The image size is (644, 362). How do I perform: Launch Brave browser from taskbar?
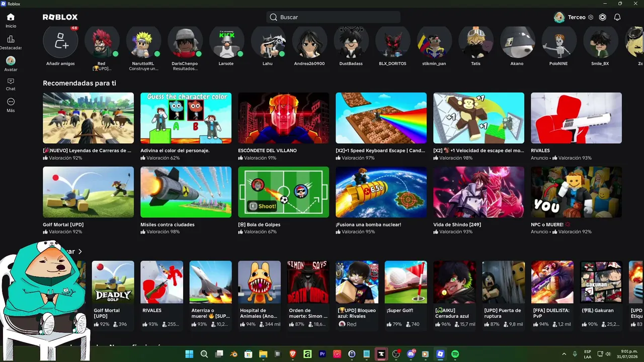tap(293, 354)
